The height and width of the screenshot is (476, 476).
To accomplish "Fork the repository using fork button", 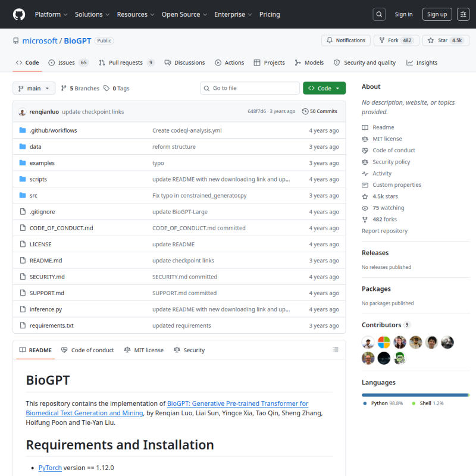I will [x=396, y=40].
